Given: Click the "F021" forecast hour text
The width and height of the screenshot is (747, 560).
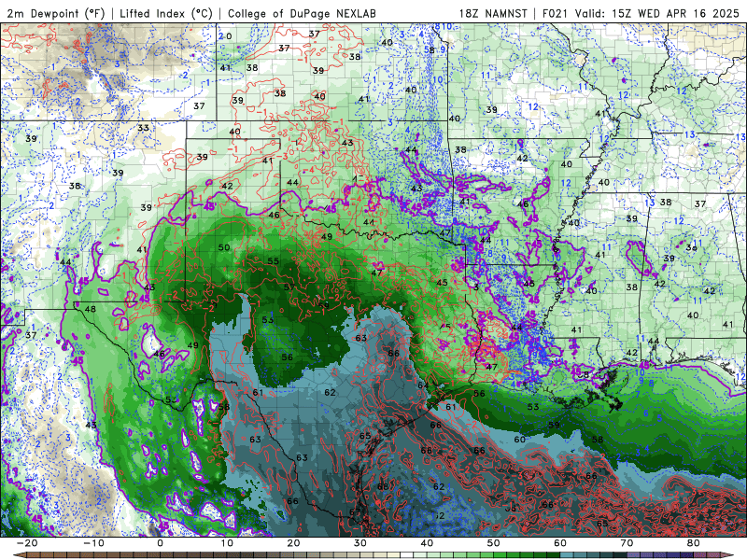Looking at the screenshot, I should click(x=557, y=13).
